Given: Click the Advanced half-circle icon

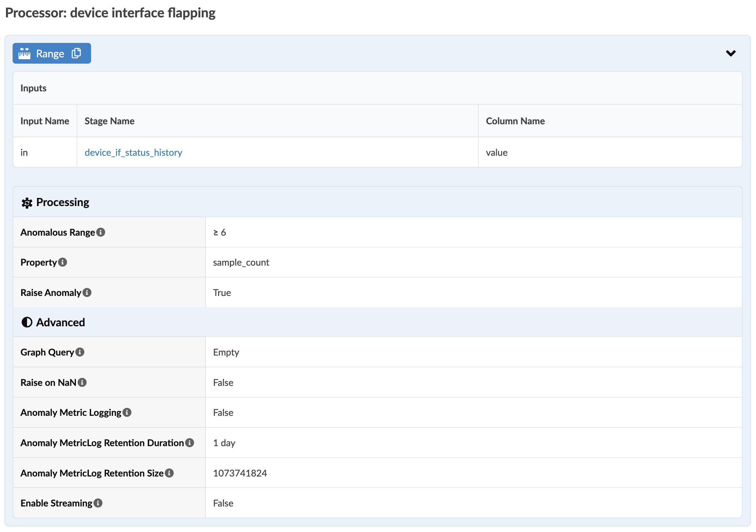Looking at the screenshot, I should pyautogui.click(x=27, y=322).
